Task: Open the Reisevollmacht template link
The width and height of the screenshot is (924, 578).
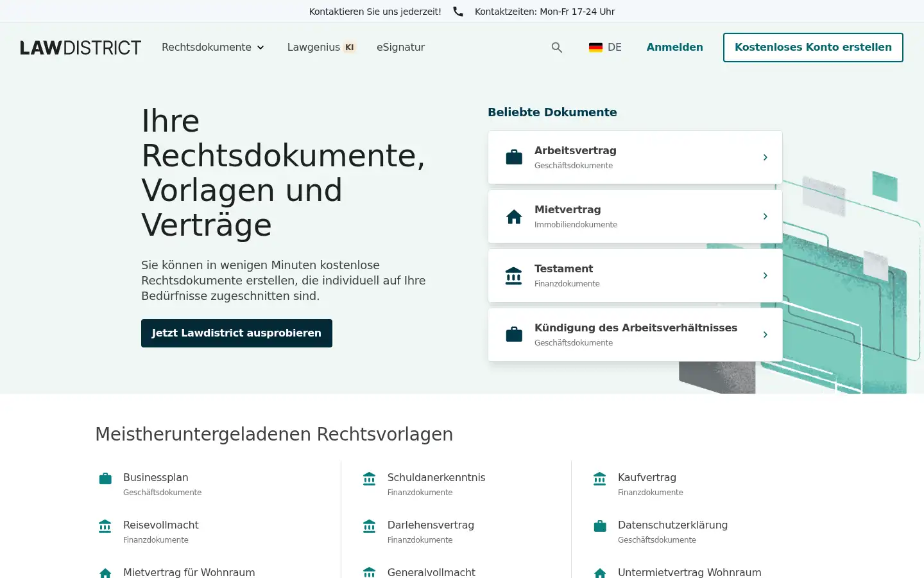Action: pos(161,525)
